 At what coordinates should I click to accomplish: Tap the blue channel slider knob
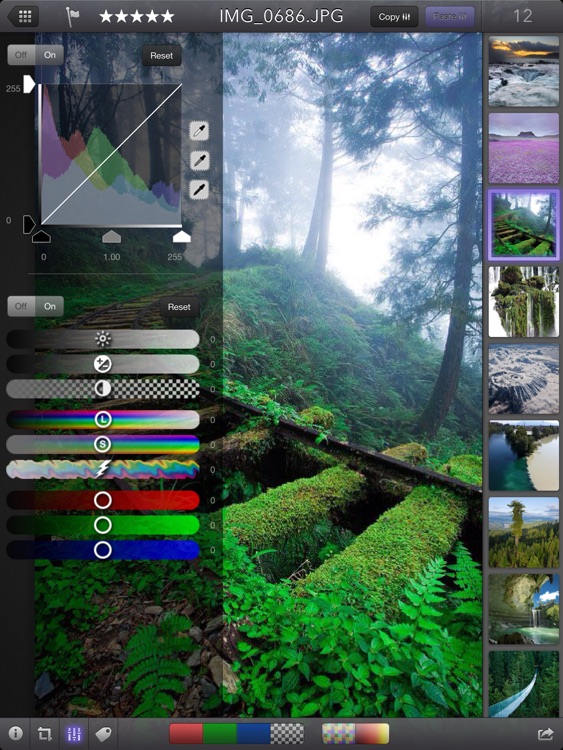point(103,550)
